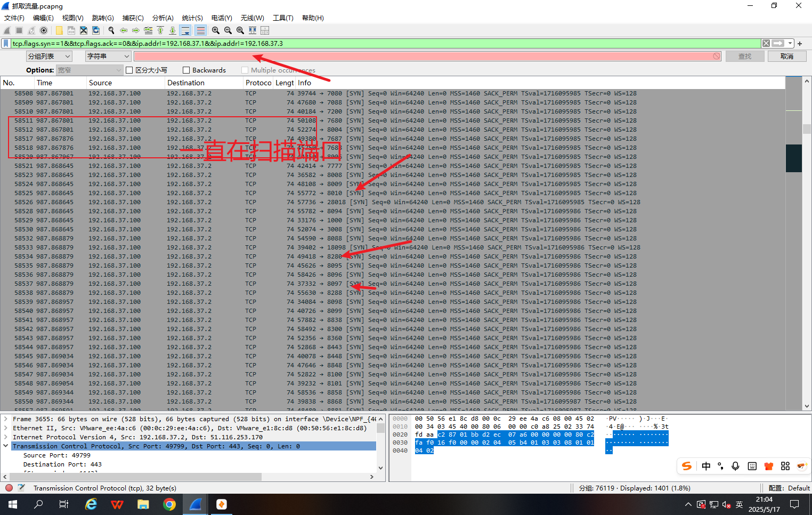Screen dimensions: 812x515
Task: Jump to the first packet
Action: [160, 30]
